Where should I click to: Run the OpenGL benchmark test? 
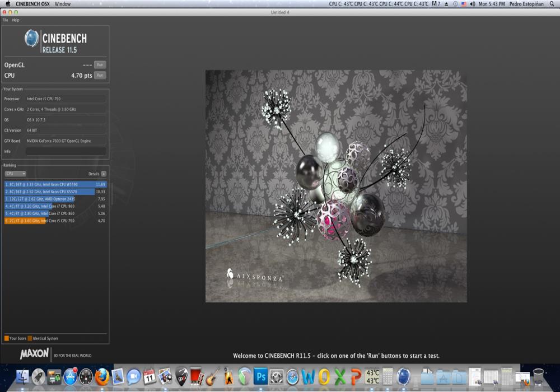[x=100, y=65]
